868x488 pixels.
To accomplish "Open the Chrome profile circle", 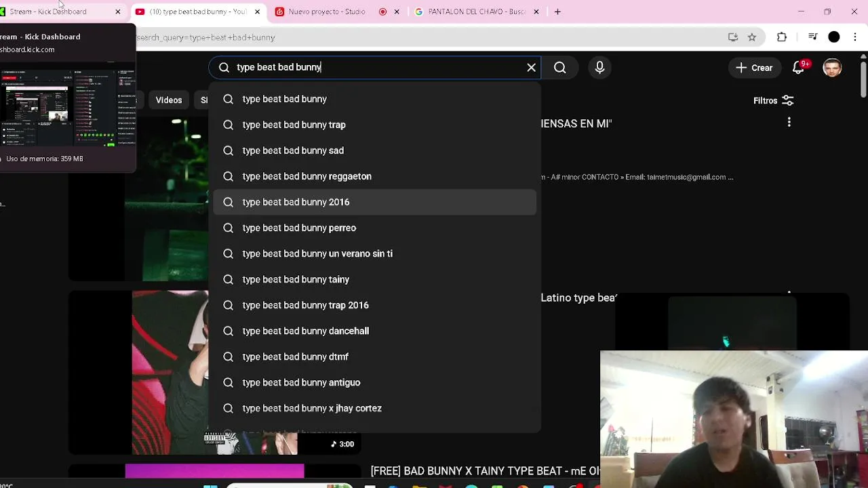I will tap(834, 37).
